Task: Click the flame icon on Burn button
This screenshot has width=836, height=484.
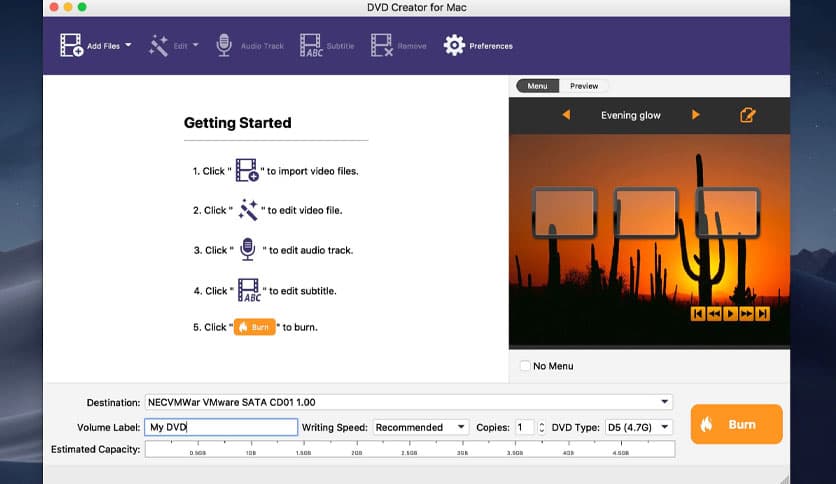Action: (x=706, y=424)
